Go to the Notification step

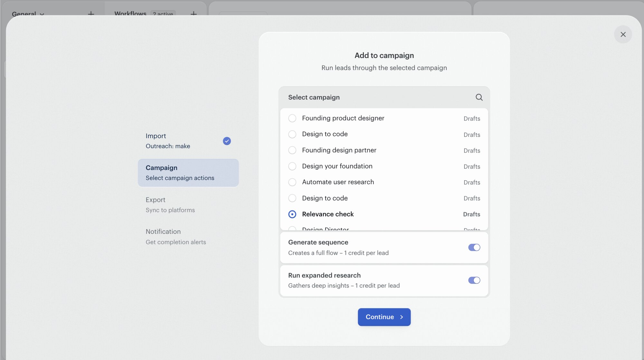188,237
